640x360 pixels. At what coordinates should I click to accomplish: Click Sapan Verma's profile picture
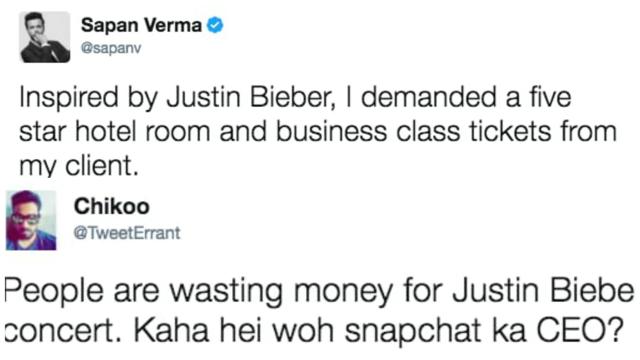point(44,37)
